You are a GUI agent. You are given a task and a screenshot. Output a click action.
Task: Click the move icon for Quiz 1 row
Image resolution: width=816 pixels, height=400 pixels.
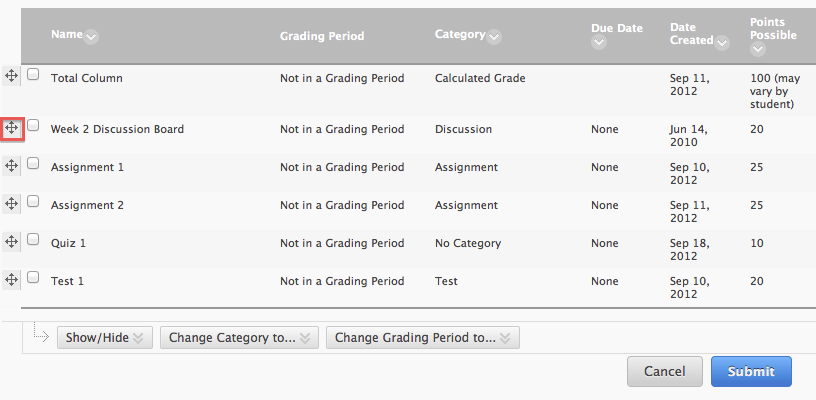point(11,242)
